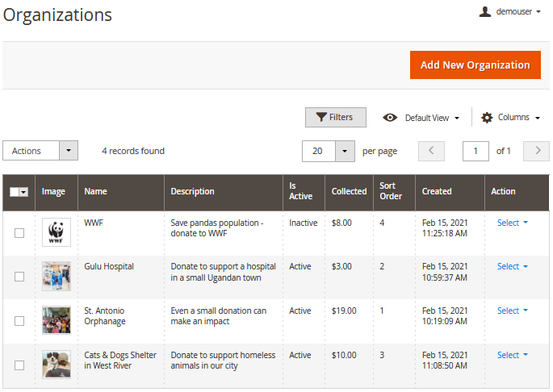Click the gear icon next to Columns

(487, 118)
